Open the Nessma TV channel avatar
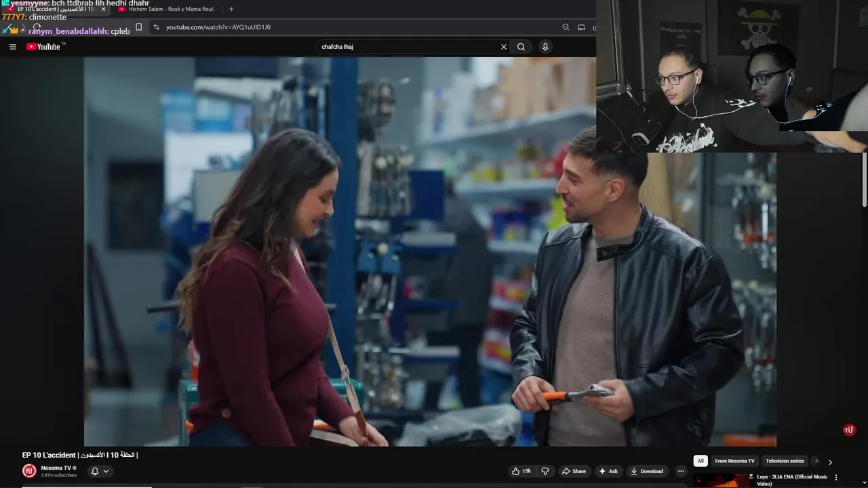The image size is (868, 488). coord(29,471)
